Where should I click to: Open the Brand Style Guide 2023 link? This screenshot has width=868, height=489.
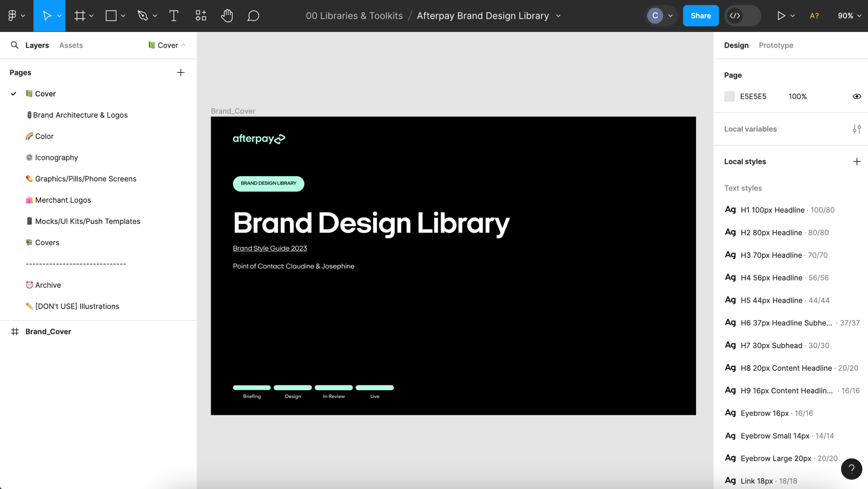coord(270,248)
